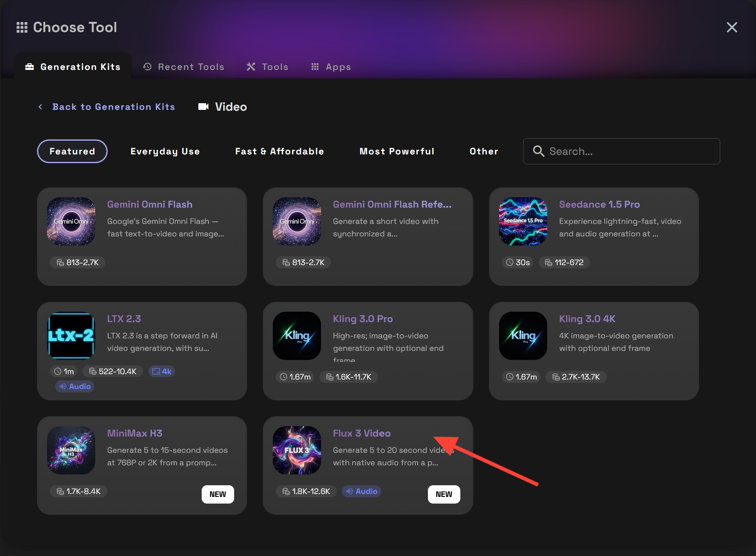This screenshot has height=556, width=756.
Task: Click the Search input field
Action: [x=622, y=151]
